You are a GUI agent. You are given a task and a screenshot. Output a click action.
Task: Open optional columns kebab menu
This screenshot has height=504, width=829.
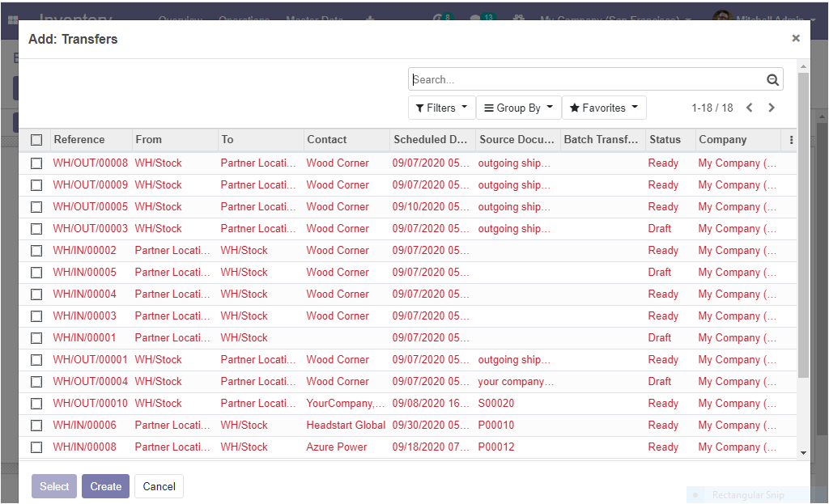(791, 140)
